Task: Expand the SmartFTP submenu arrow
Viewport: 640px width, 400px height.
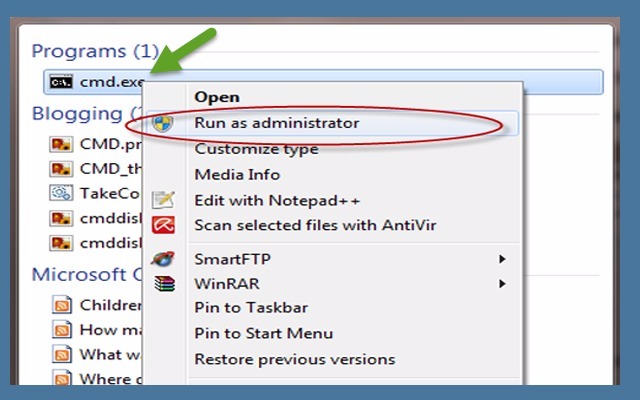Action: (x=501, y=259)
